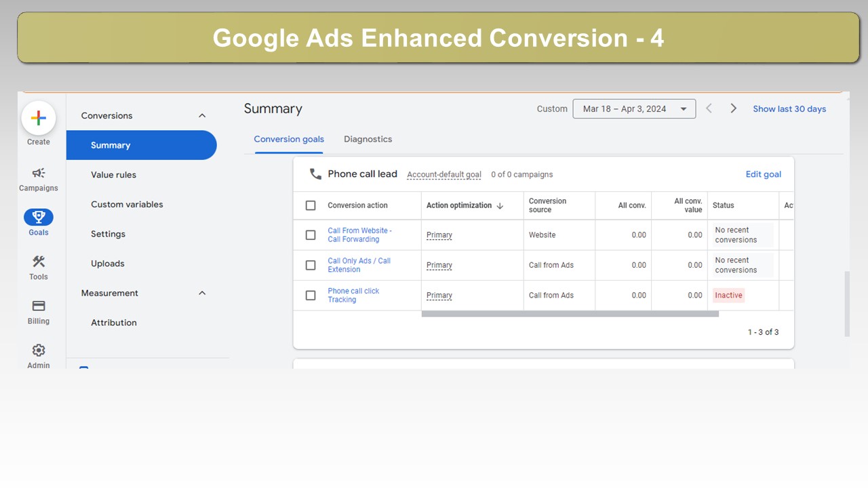Click the Create plus icon

click(39, 118)
